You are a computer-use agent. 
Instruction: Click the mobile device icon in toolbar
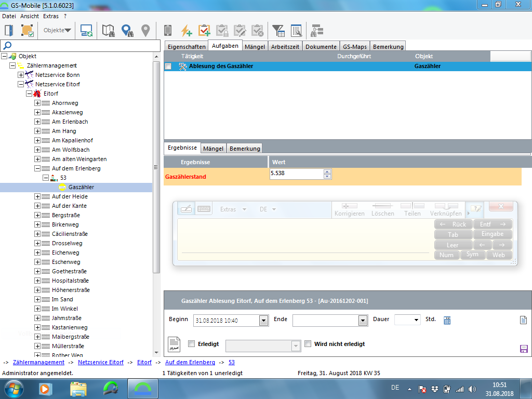pos(168,31)
